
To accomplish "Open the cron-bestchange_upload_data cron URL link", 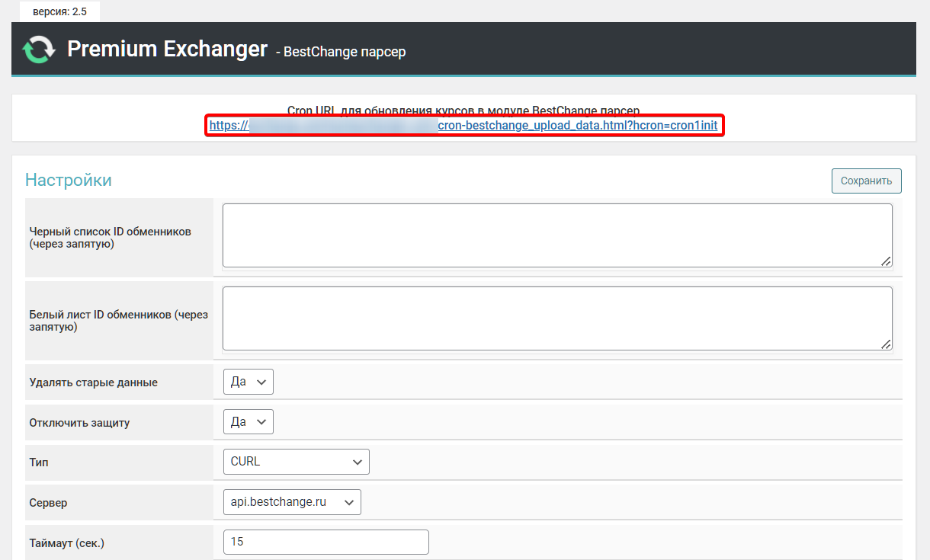I will pyautogui.click(x=577, y=126).
